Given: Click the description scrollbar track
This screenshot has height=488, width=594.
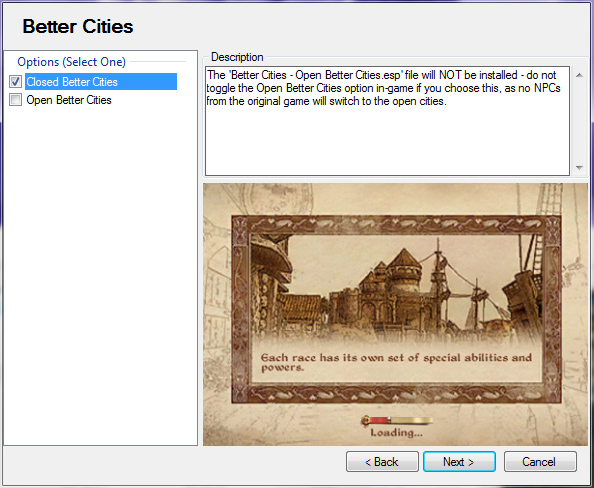Looking at the screenshot, I should point(579,121).
